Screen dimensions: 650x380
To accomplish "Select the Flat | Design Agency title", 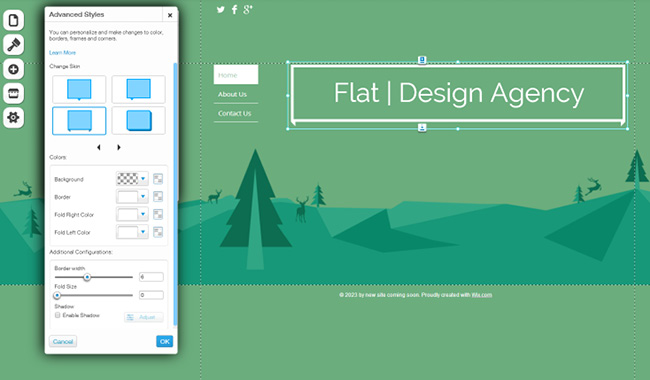I will coord(459,93).
